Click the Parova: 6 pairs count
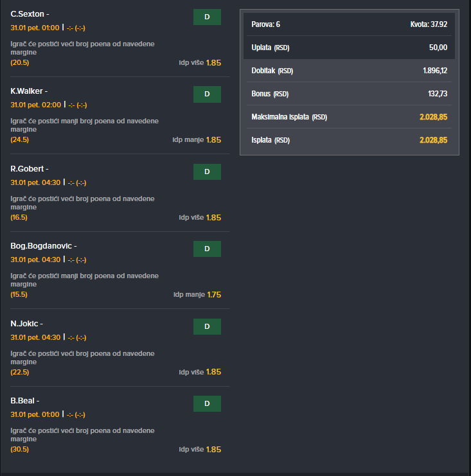Screen dimensions: 471x476 point(265,24)
